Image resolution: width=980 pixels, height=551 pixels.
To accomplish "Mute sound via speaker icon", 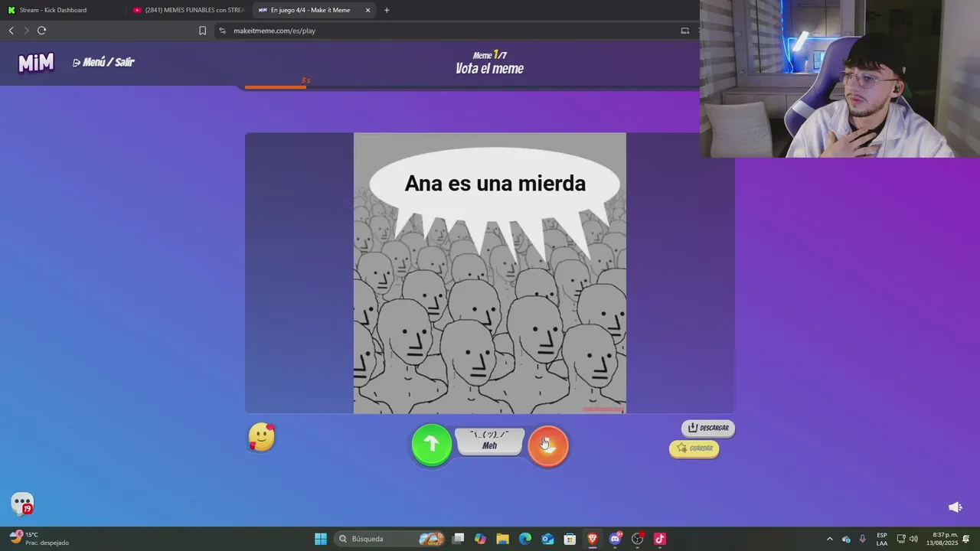I will click(x=955, y=507).
